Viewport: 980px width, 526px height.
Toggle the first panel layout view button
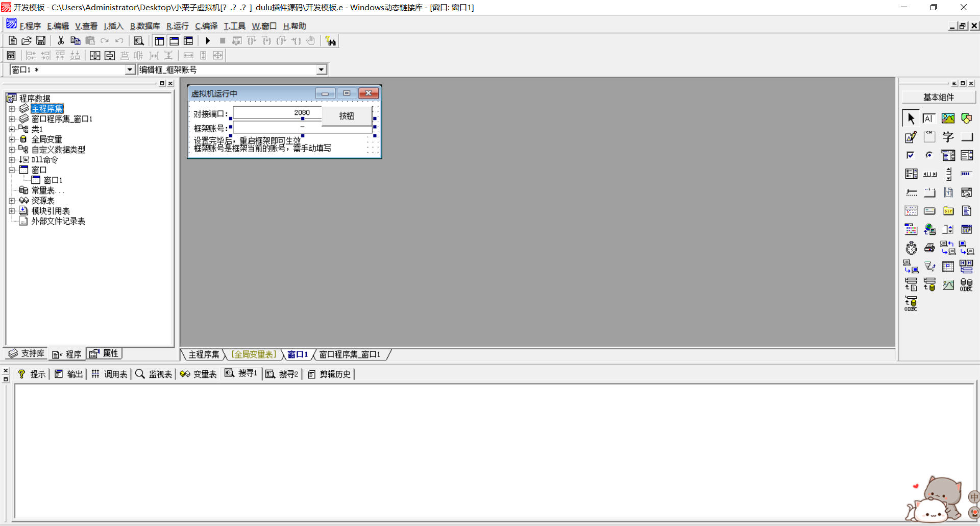pos(159,41)
